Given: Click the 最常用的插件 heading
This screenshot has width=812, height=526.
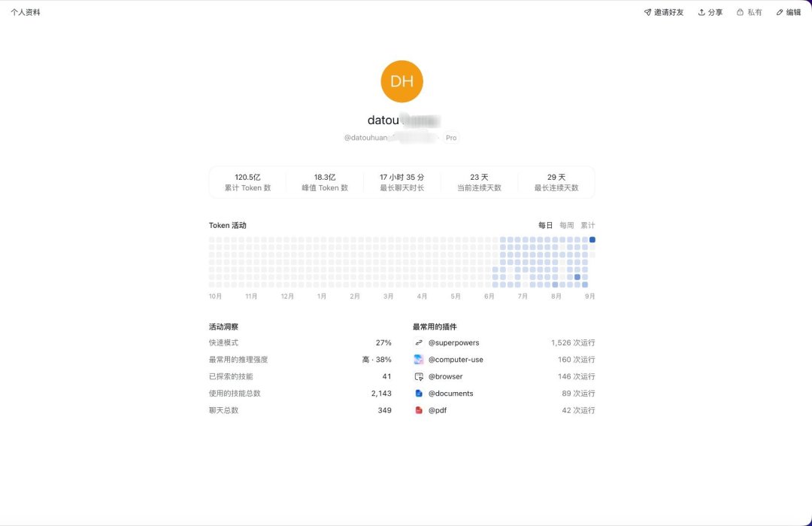Looking at the screenshot, I should pos(435,327).
